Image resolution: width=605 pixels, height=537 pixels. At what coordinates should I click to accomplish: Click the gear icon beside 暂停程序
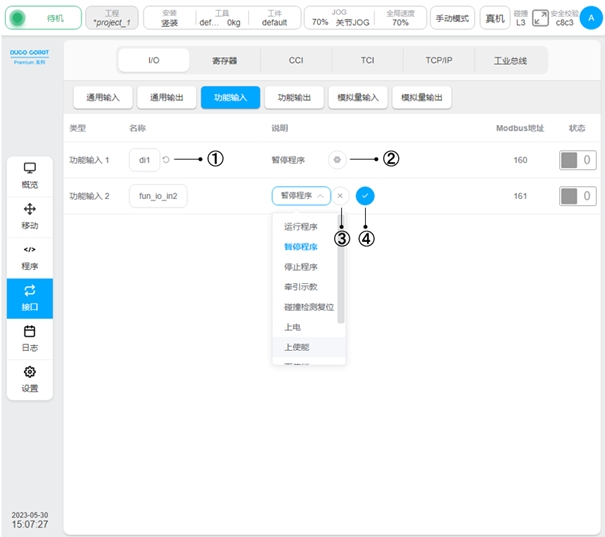pos(337,159)
